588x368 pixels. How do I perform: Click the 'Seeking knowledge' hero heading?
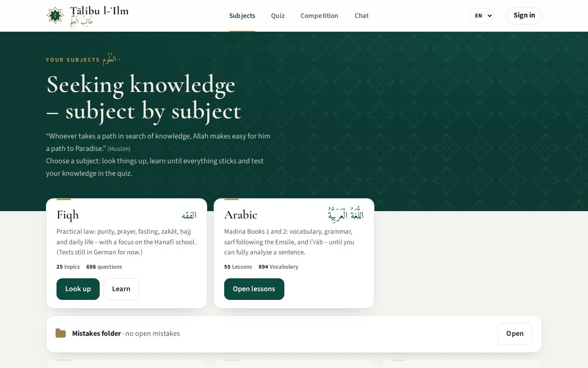(x=143, y=98)
